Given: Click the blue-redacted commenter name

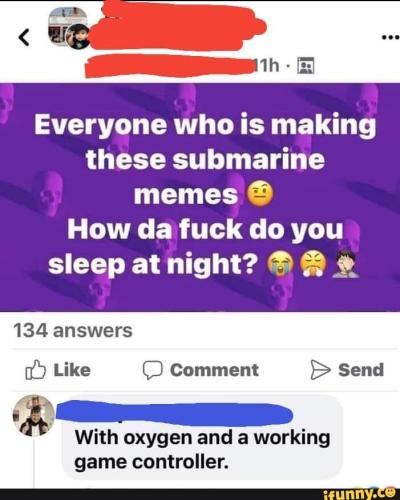Looking at the screenshot, I should [x=173, y=411].
